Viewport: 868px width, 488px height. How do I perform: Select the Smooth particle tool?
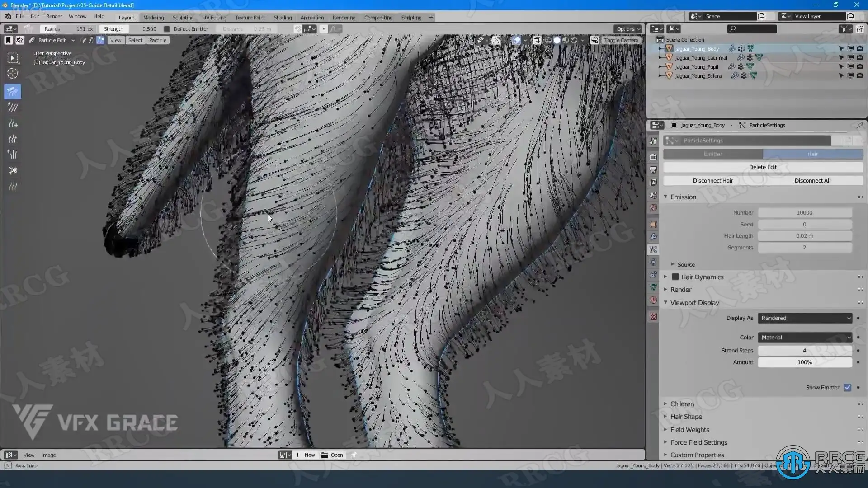pos(13,108)
